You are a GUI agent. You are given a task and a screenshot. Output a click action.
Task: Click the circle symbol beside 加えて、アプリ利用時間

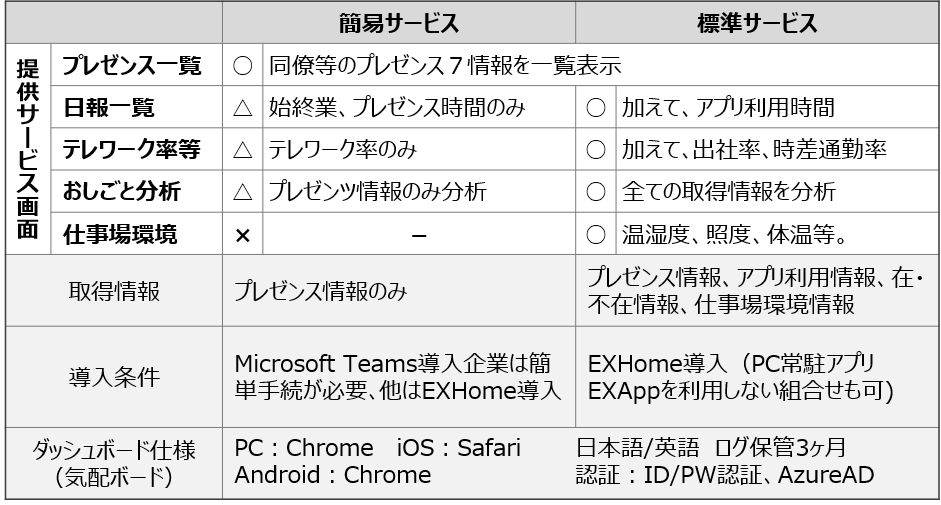(x=595, y=107)
